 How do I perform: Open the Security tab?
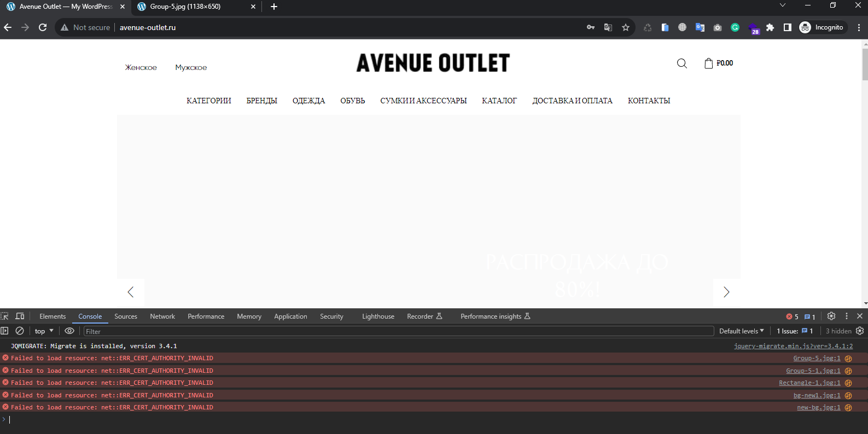click(x=331, y=316)
